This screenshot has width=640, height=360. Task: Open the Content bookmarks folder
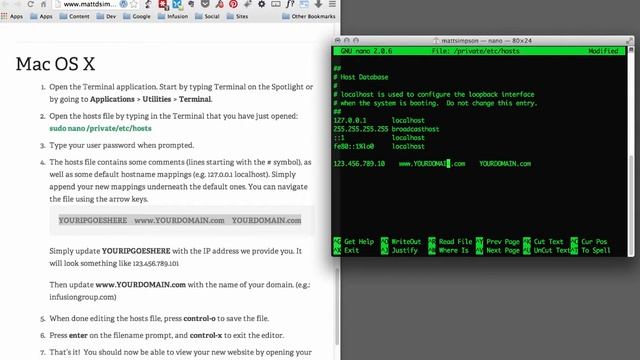(74, 16)
